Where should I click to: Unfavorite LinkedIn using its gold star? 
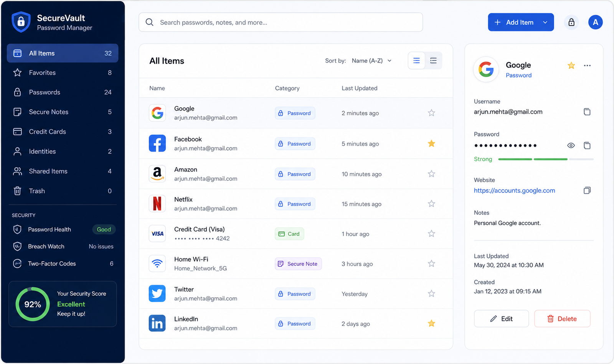431,323
